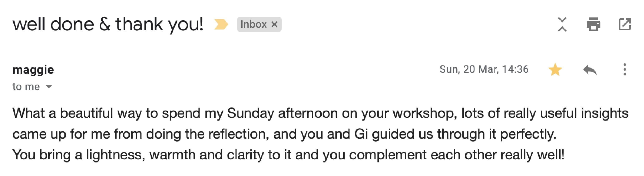The image size is (644, 176).
Task: Click the subject 'well done & thank you!'
Action: (108, 25)
